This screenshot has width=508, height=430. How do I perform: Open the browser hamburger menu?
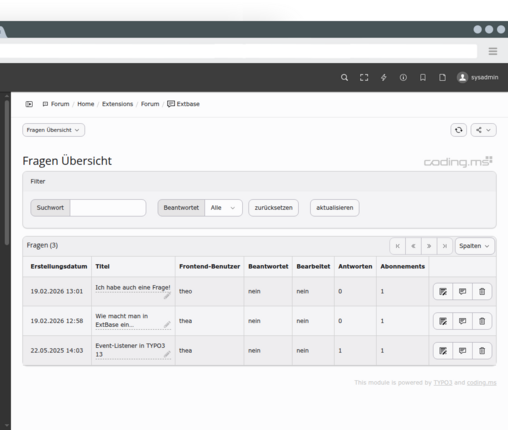493,51
